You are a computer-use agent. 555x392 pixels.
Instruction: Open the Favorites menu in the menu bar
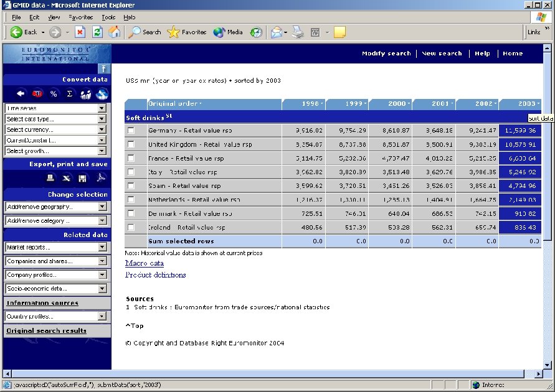coord(83,17)
